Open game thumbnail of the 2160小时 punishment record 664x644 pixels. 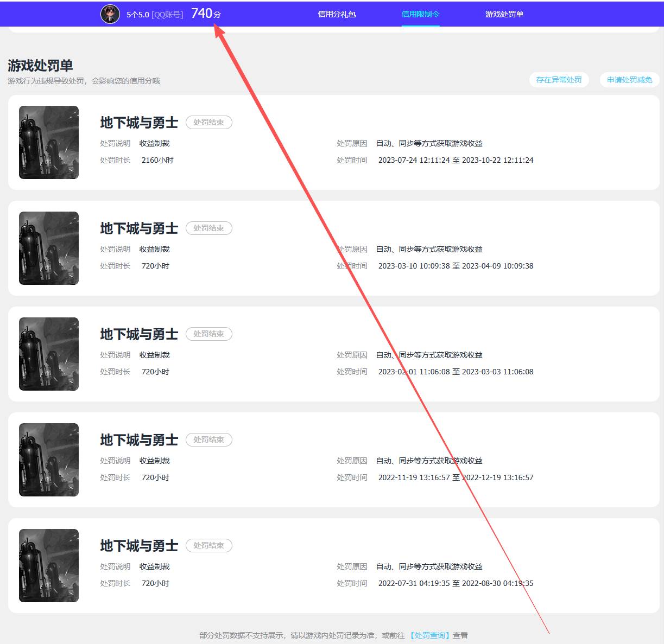pyautogui.click(x=49, y=142)
